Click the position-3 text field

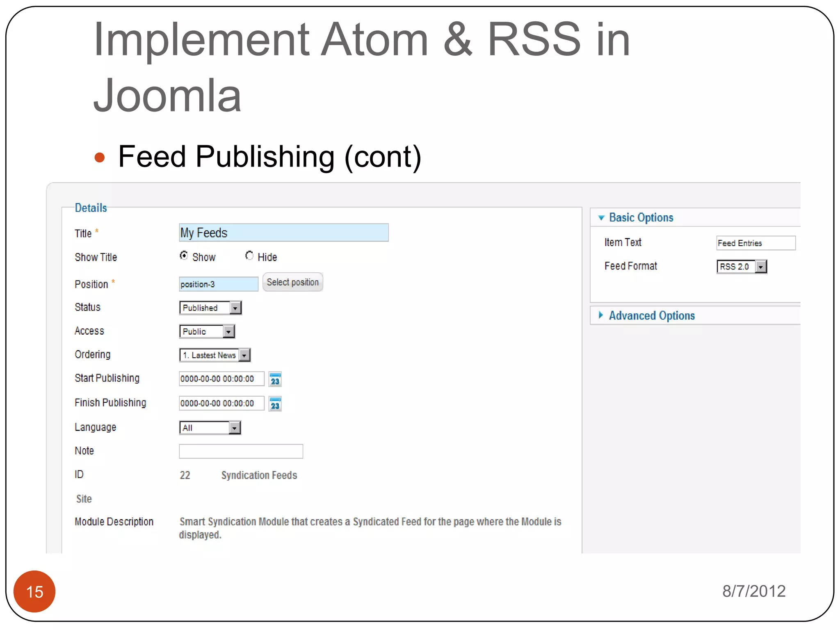click(218, 284)
